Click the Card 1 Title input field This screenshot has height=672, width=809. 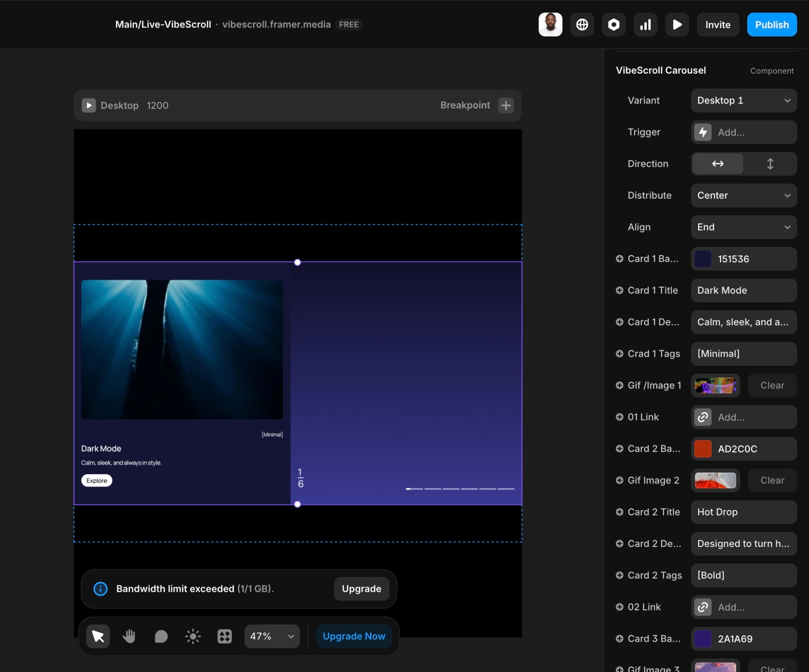pos(744,290)
